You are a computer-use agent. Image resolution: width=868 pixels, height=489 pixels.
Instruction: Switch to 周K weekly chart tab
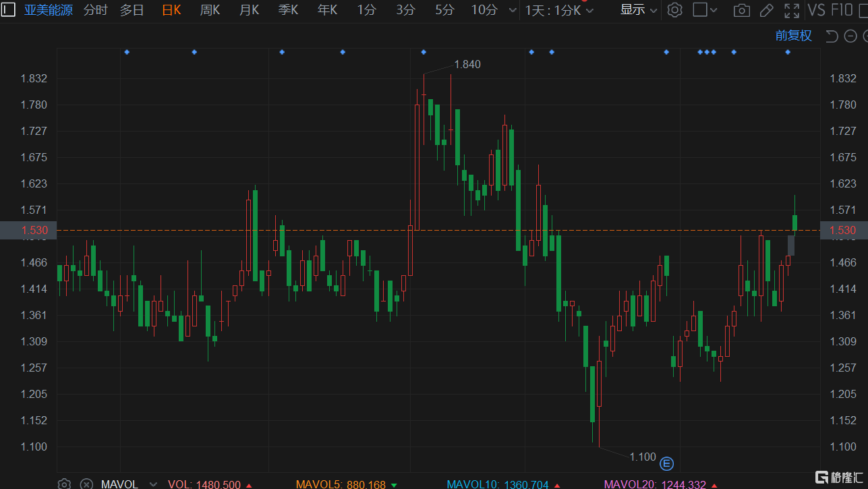pyautogui.click(x=210, y=10)
